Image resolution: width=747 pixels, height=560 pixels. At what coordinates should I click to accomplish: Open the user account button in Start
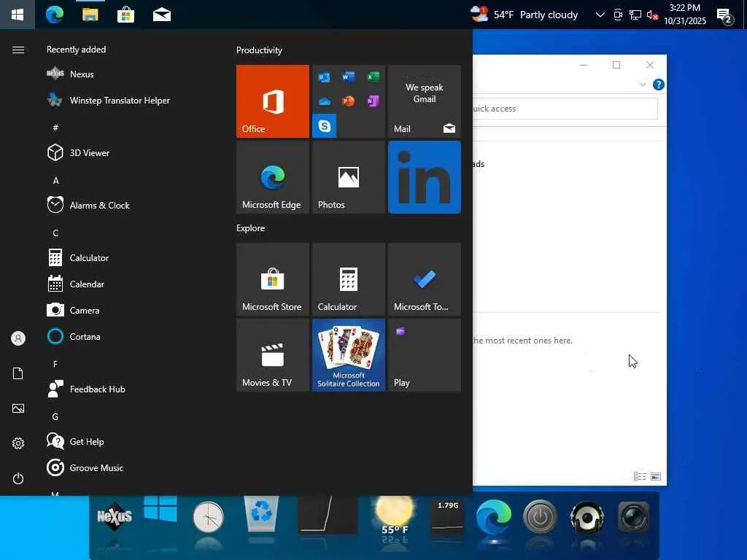tap(18, 338)
